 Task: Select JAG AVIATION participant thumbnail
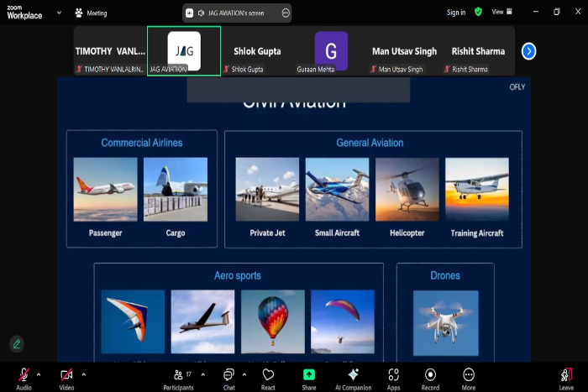(x=184, y=51)
